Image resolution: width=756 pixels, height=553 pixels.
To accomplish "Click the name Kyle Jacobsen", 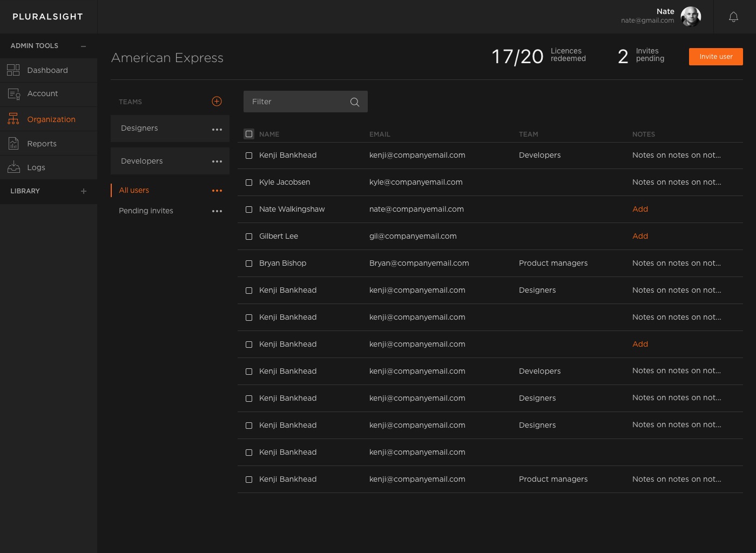I will 285,182.
